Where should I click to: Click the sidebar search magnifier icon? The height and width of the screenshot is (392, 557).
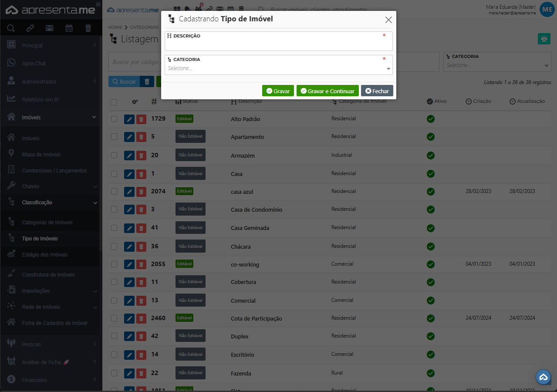11,28
